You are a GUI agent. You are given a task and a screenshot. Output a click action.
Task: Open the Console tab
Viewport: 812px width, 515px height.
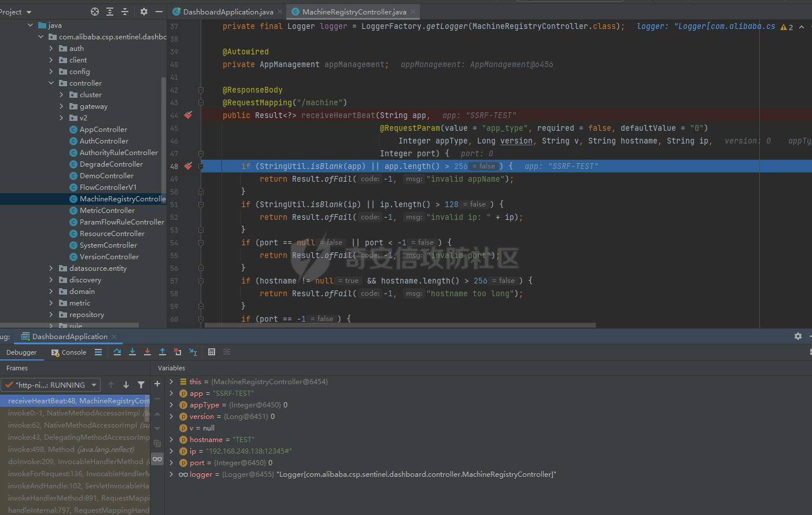[x=69, y=352]
